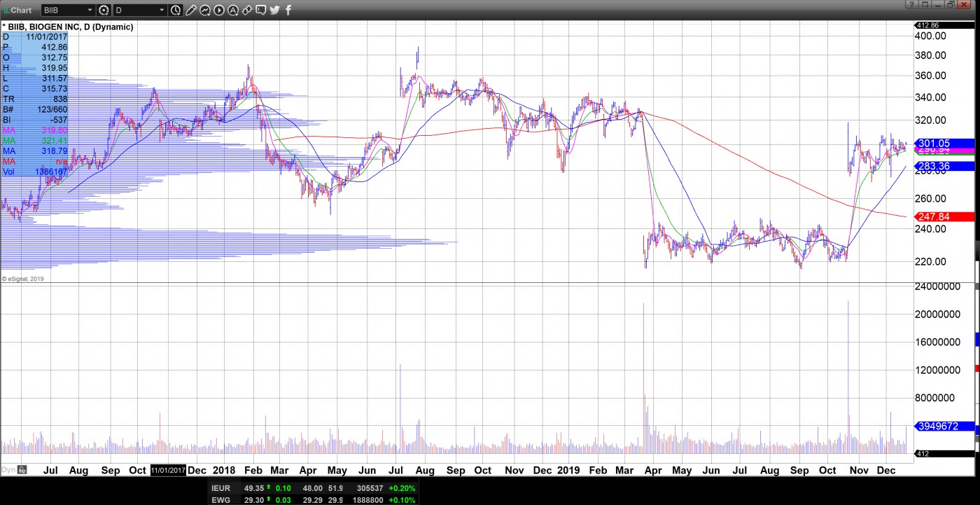
Task: Click the 11/01/2017 date cursor label
Action: (169, 470)
